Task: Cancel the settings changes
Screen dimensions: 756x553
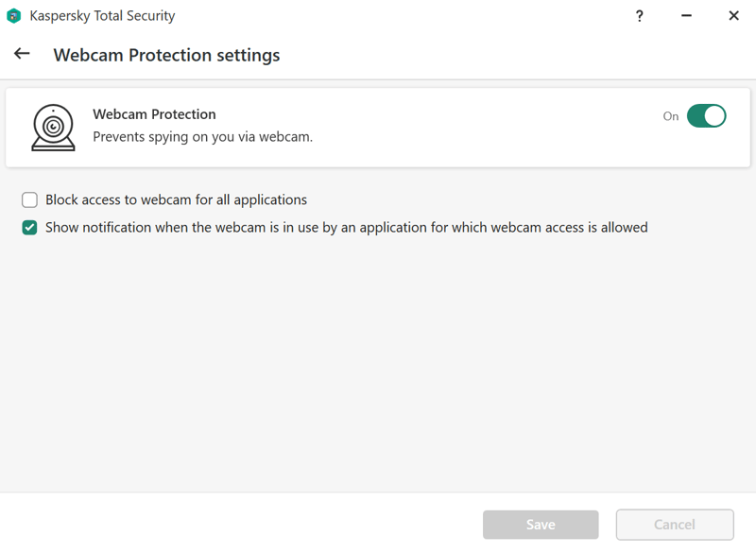Action: pos(675,525)
